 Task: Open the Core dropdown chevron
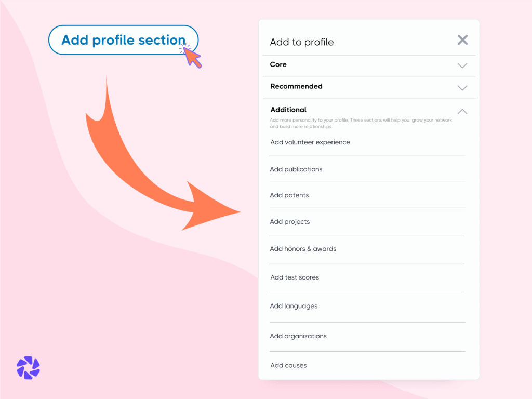[x=462, y=65]
